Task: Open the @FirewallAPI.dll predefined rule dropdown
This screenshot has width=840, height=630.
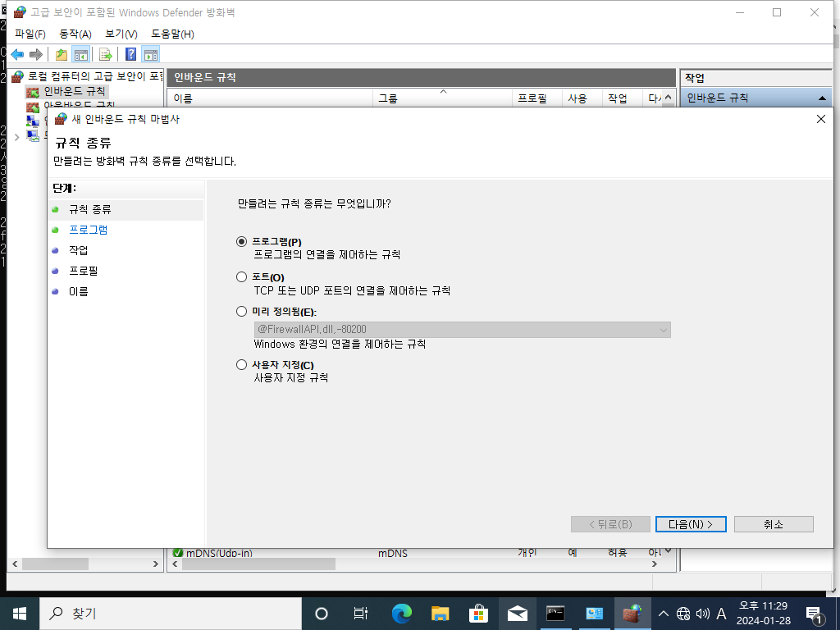Action: [x=463, y=330]
